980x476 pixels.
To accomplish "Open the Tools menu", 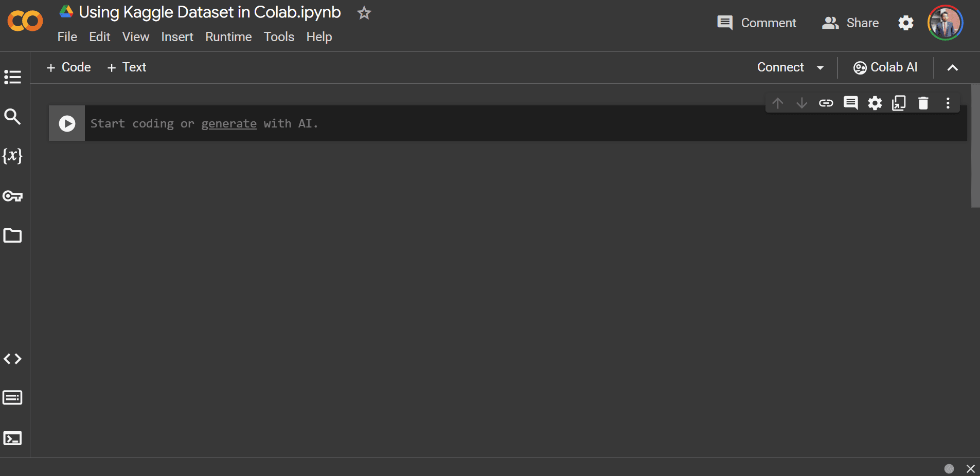I will 279,37.
